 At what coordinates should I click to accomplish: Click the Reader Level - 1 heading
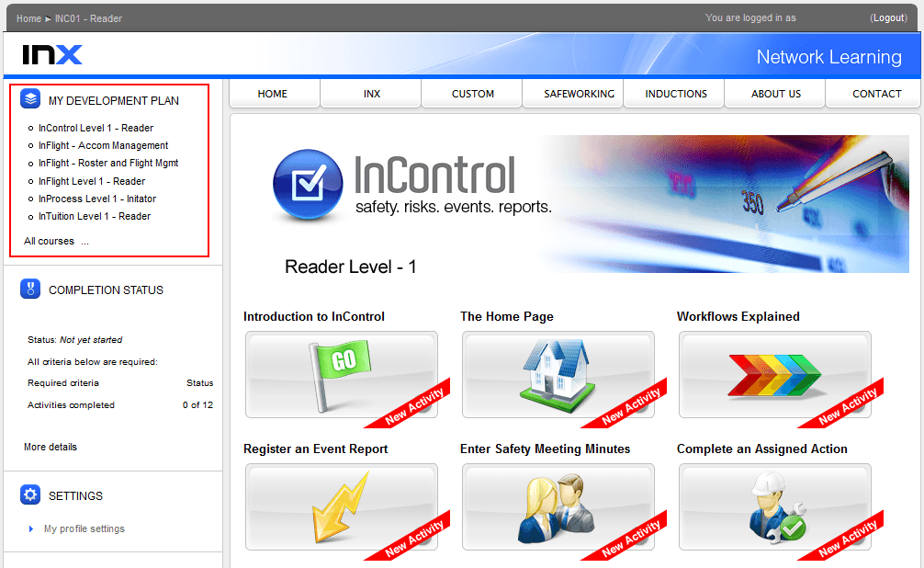[351, 267]
